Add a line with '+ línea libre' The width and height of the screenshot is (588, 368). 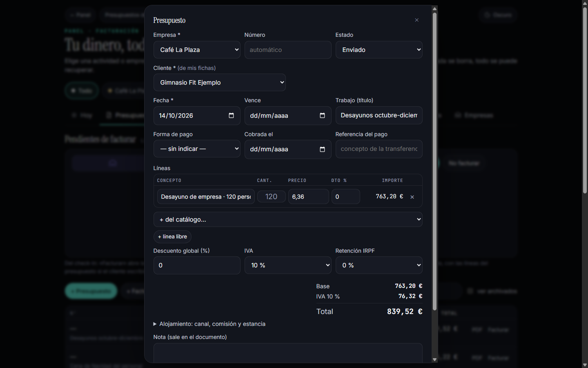(172, 237)
